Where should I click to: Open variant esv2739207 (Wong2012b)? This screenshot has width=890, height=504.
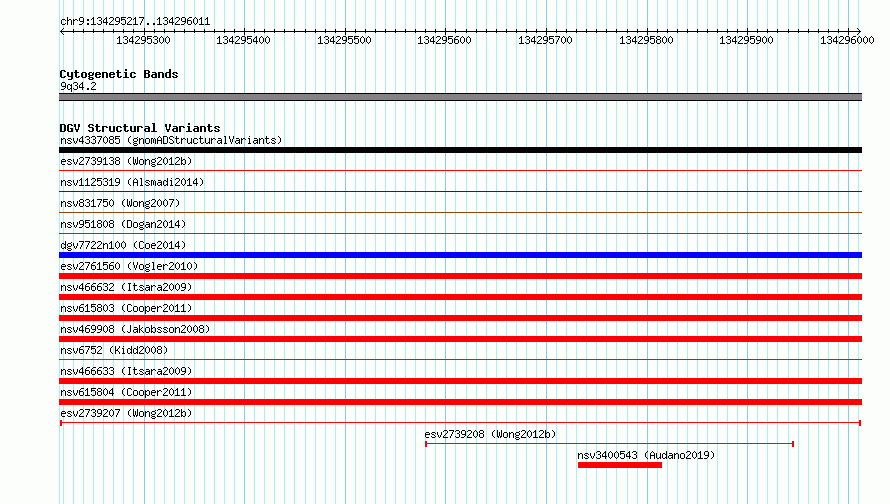(x=126, y=413)
